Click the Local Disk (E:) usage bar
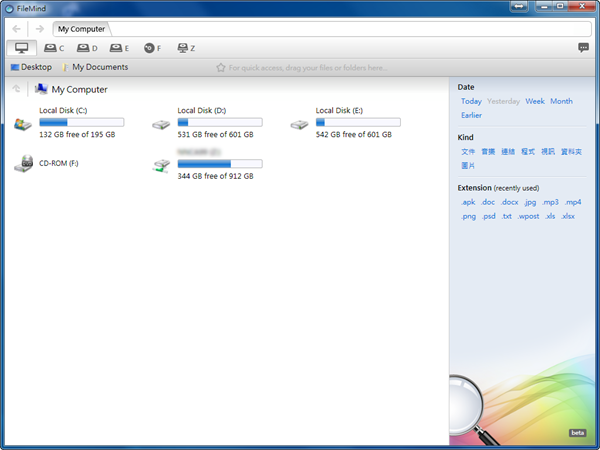Image resolution: width=600 pixels, height=450 pixels. click(358, 122)
